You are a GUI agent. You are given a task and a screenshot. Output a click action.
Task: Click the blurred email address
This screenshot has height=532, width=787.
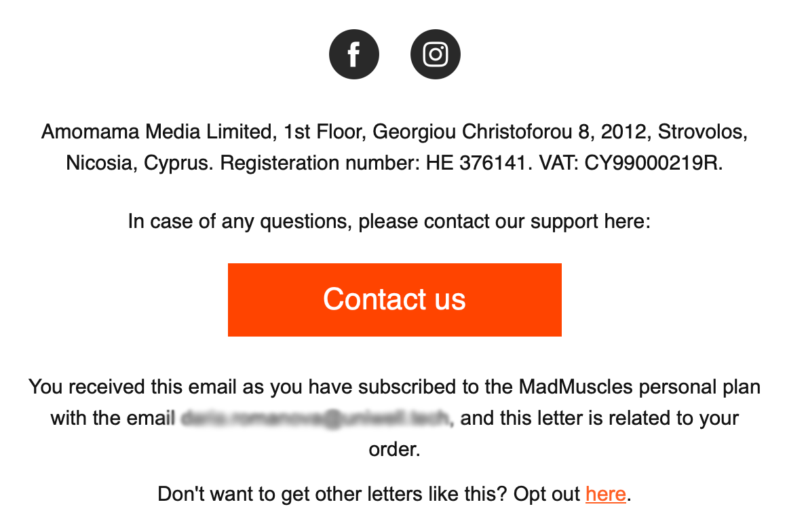[x=315, y=418]
